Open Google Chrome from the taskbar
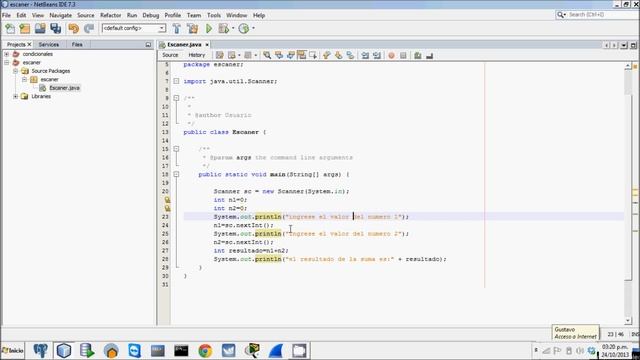This screenshot has width=640, height=360. pyautogui.click(x=205, y=351)
